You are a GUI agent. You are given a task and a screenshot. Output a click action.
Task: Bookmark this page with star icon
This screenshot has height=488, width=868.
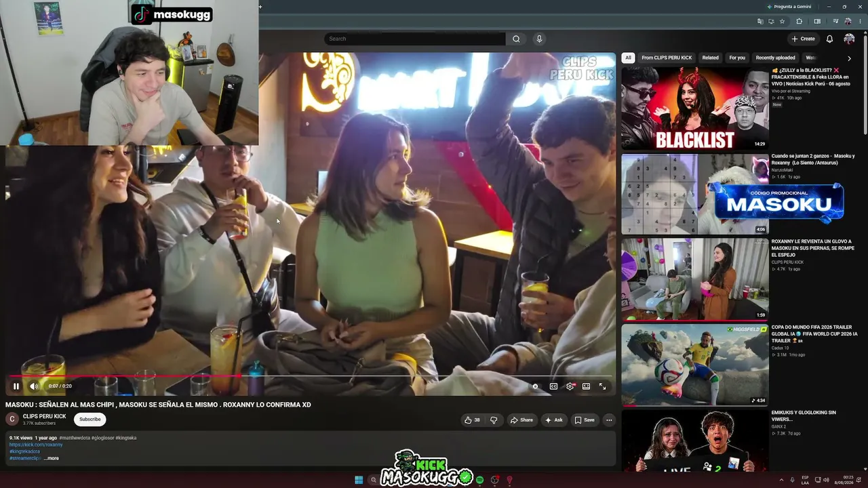point(782,22)
